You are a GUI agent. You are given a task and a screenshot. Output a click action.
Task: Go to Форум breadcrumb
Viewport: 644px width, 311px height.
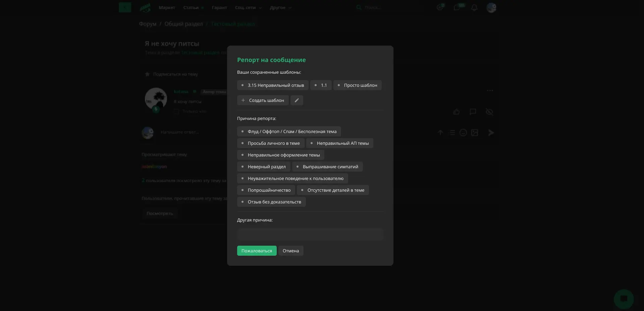click(x=148, y=24)
